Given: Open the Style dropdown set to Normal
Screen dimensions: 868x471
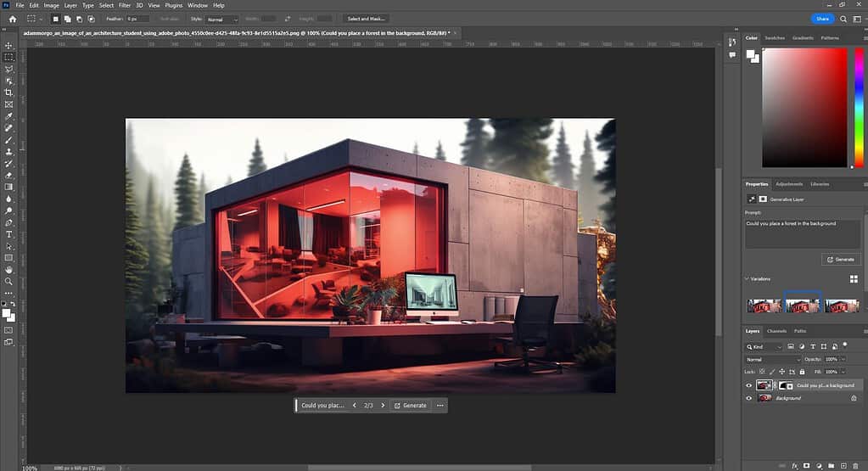Looking at the screenshot, I should click(221, 20).
